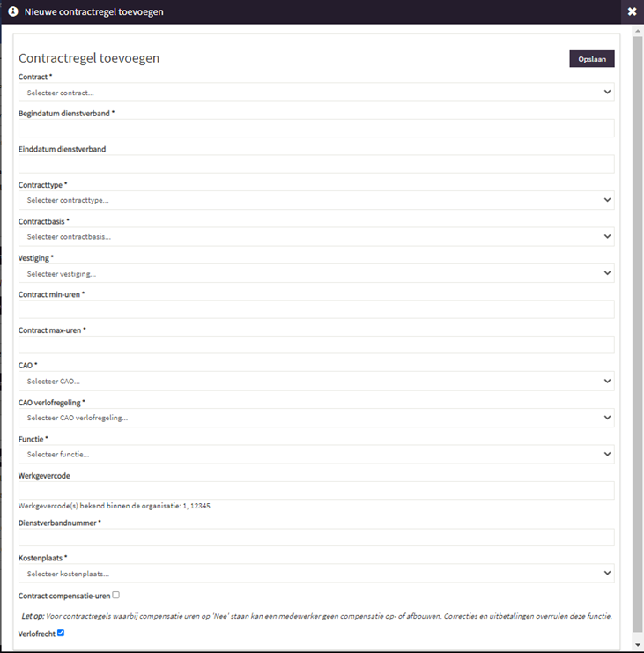Expand the Contracttype dropdown
Viewport: 644px width, 653px height.
(316, 200)
